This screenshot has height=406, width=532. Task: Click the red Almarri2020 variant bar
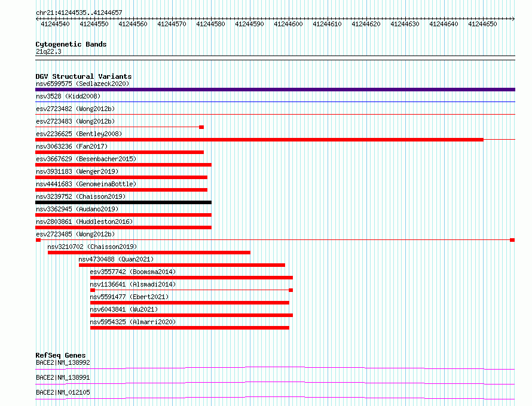tap(189, 328)
